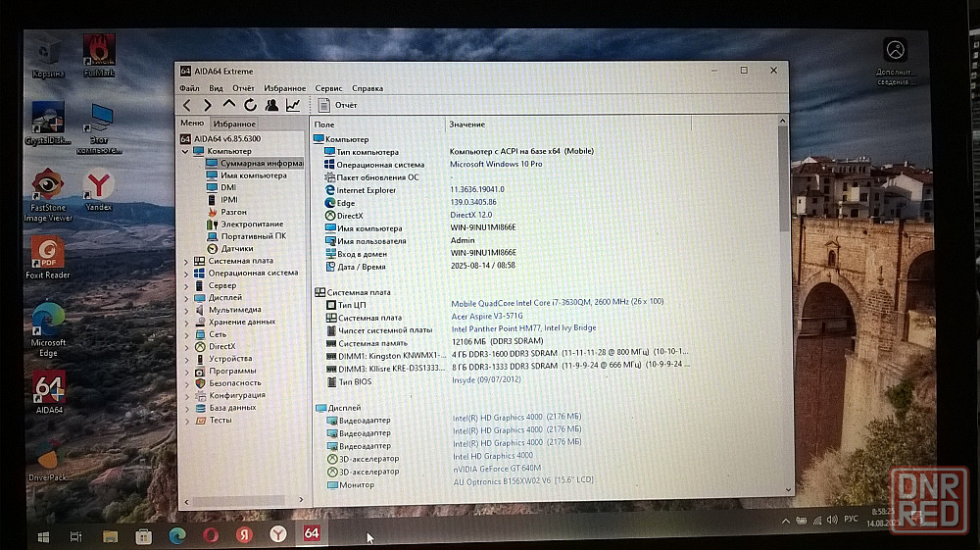Switch to the Избранное side panel tab
The width and height of the screenshot is (980, 550).
234,124
